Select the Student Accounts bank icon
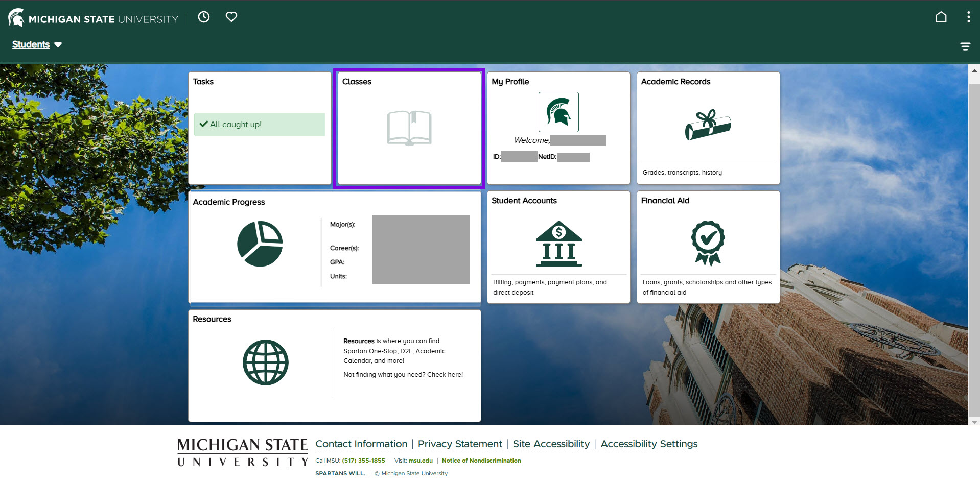Image resolution: width=980 pixels, height=484 pixels. (558, 244)
